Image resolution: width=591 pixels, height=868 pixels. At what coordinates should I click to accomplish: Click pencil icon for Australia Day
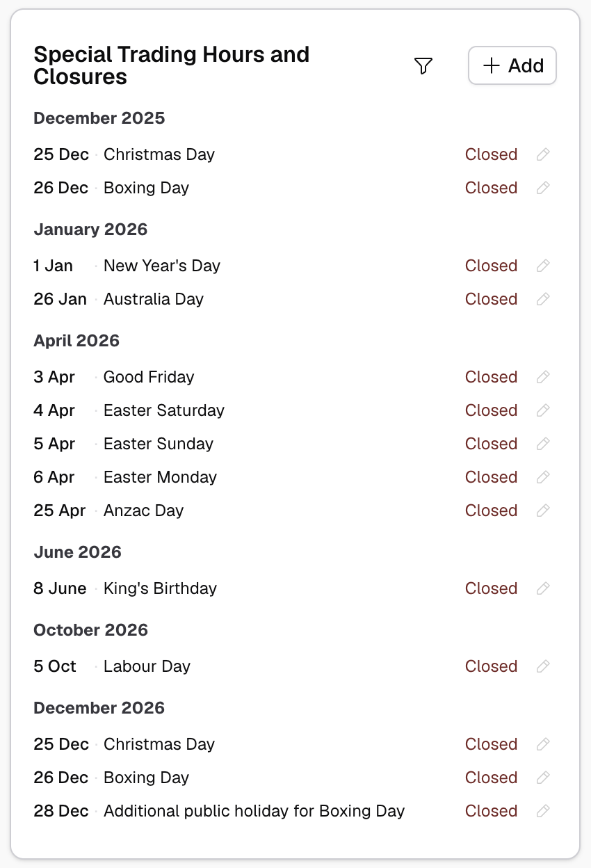pyautogui.click(x=544, y=299)
